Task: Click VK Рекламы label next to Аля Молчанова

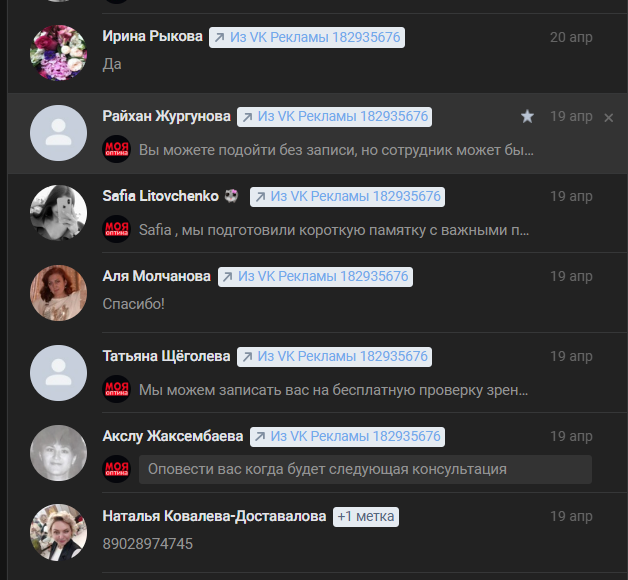Action: [315, 276]
